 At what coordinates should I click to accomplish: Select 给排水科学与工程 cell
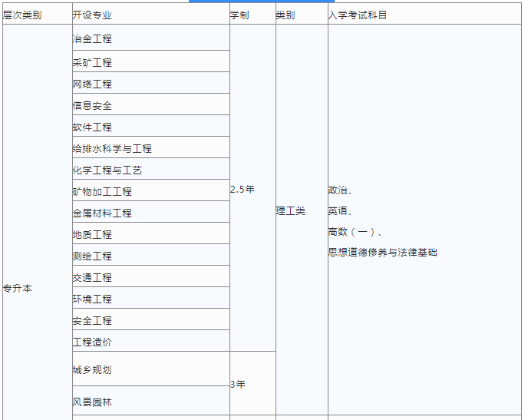112,148
